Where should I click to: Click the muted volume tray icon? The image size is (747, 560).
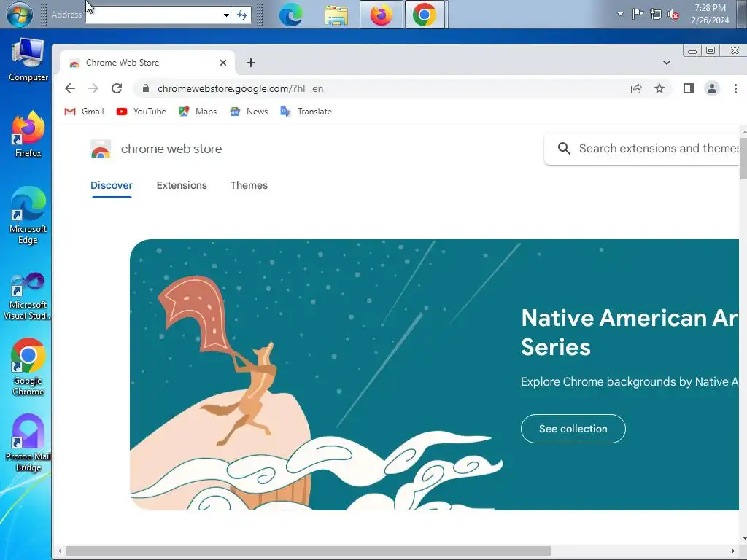[x=673, y=15]
